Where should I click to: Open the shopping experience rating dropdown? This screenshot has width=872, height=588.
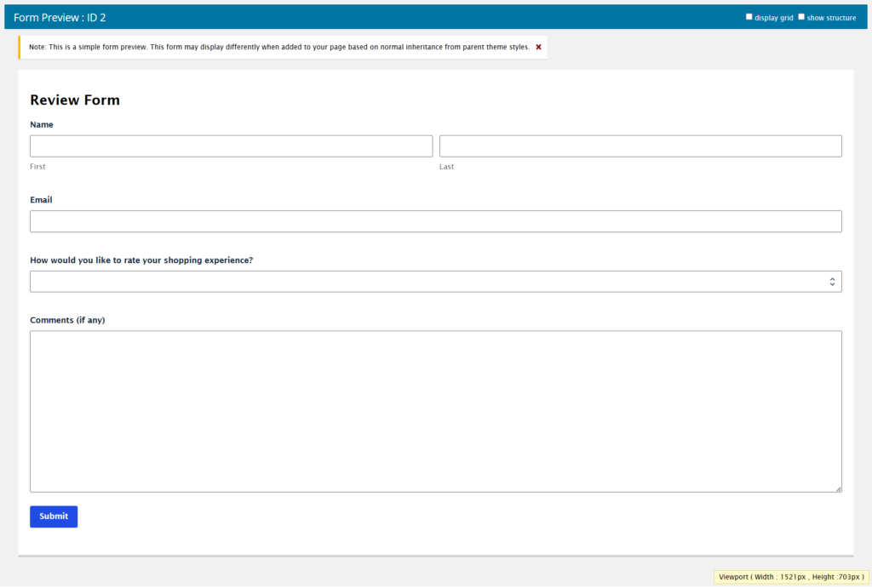click(x=426, y=282)
